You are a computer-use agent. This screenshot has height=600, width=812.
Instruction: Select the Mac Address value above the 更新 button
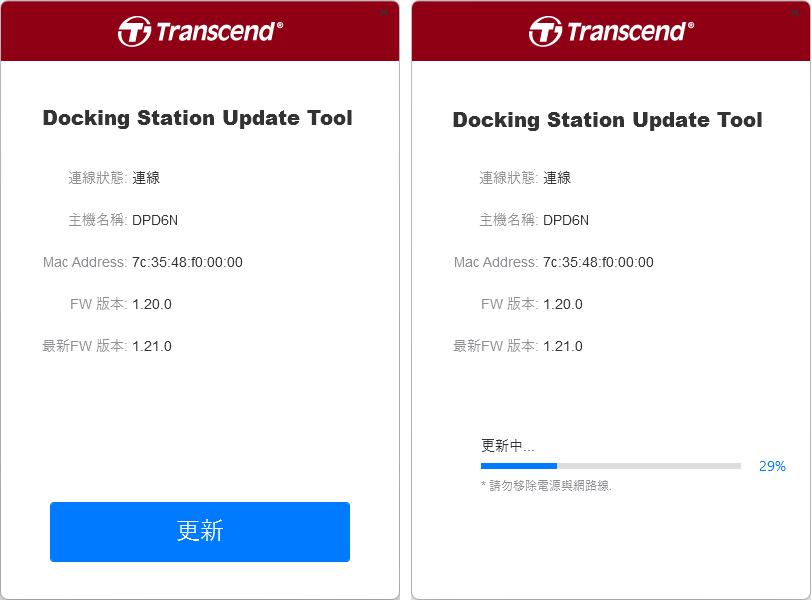(187, 262)
